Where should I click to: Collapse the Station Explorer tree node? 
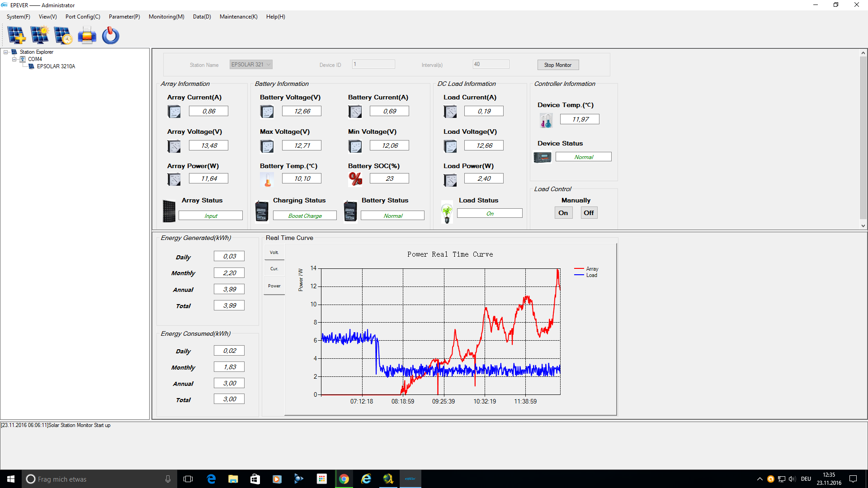tap(6, 52)
